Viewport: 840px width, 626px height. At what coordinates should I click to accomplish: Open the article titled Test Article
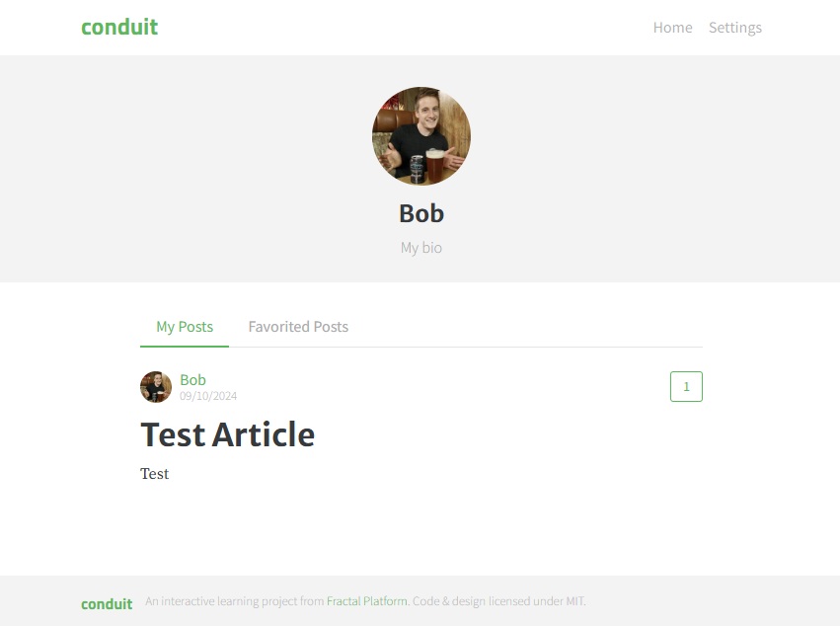(228, 434)
